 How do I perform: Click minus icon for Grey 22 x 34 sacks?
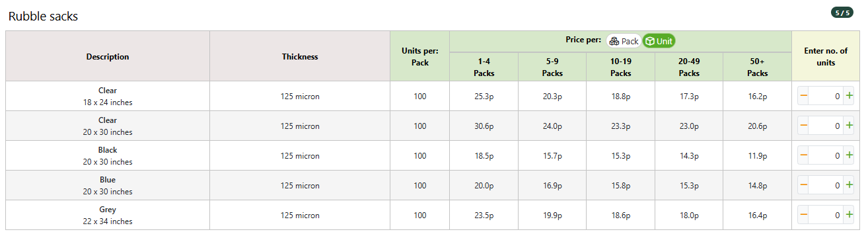pyautogui.click(x=804, y=215)
